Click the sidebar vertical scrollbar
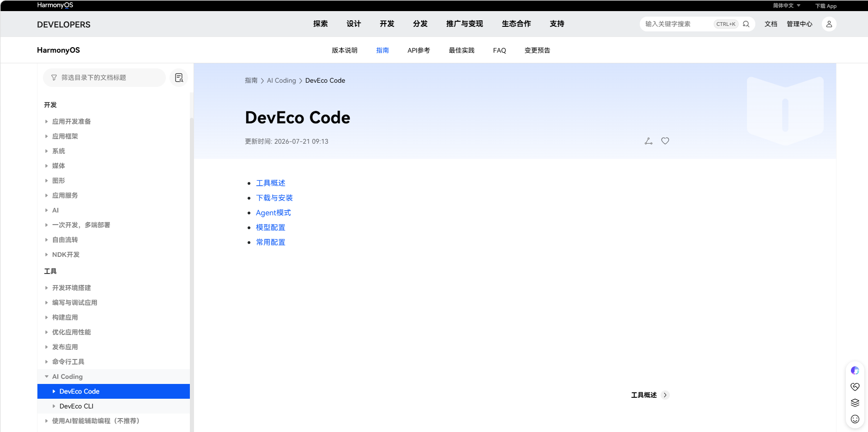 (192, 275)
